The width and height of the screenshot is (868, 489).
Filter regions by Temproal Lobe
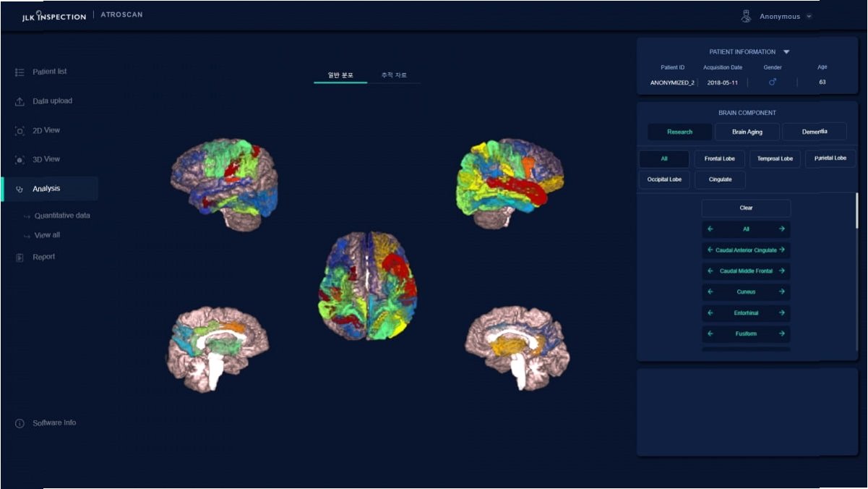775,159
